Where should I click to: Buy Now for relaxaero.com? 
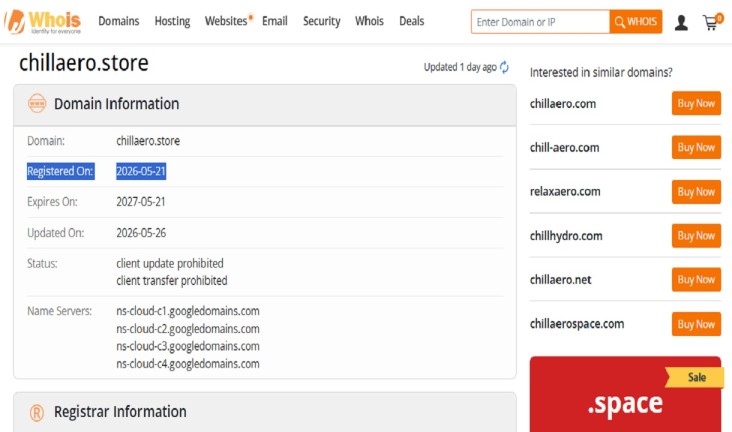tap(696, 191)
